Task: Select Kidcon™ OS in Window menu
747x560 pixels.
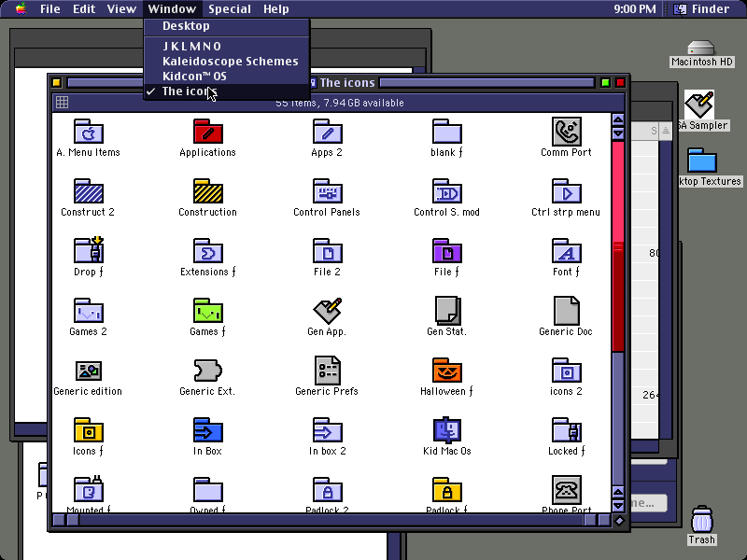Action: (x=227, y=77)
